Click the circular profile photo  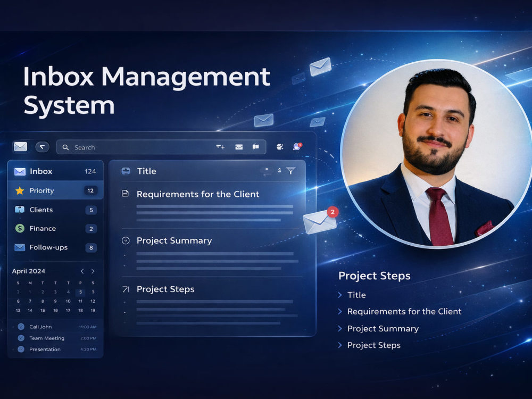coord(437,153)
